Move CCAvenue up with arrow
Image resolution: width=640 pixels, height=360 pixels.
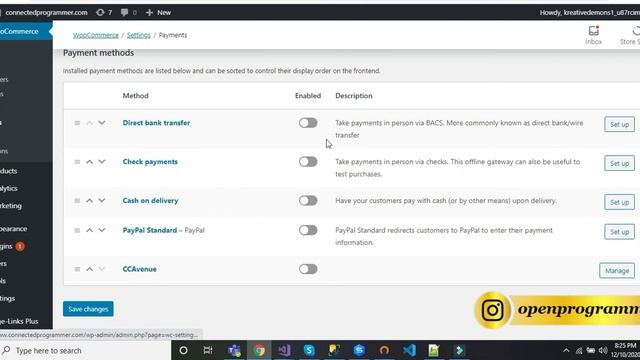coord(89,269)
